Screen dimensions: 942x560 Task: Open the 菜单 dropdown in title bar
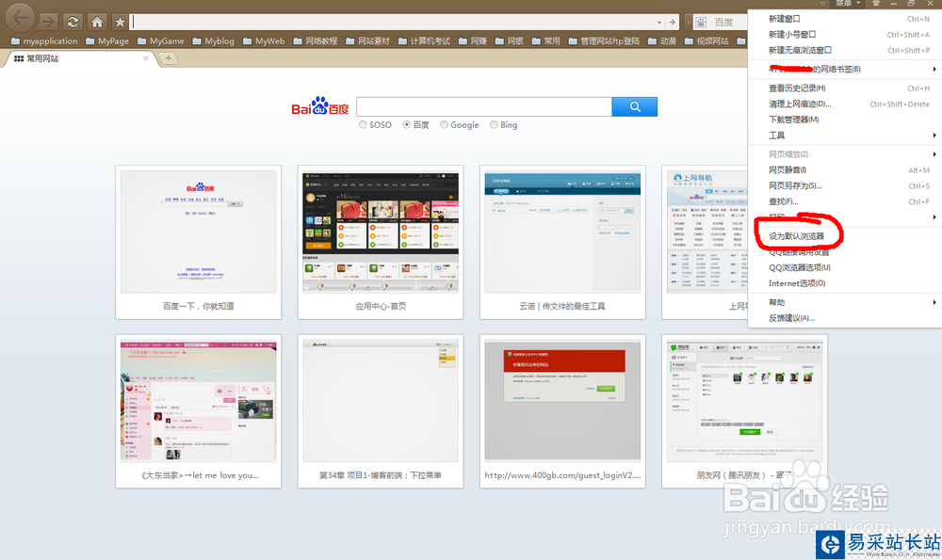[848, 4]
